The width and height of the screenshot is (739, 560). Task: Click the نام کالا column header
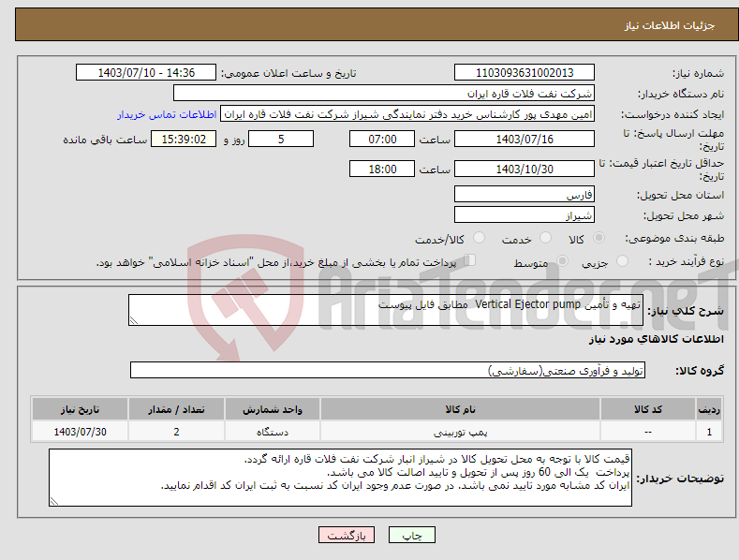tap(460, 409)
